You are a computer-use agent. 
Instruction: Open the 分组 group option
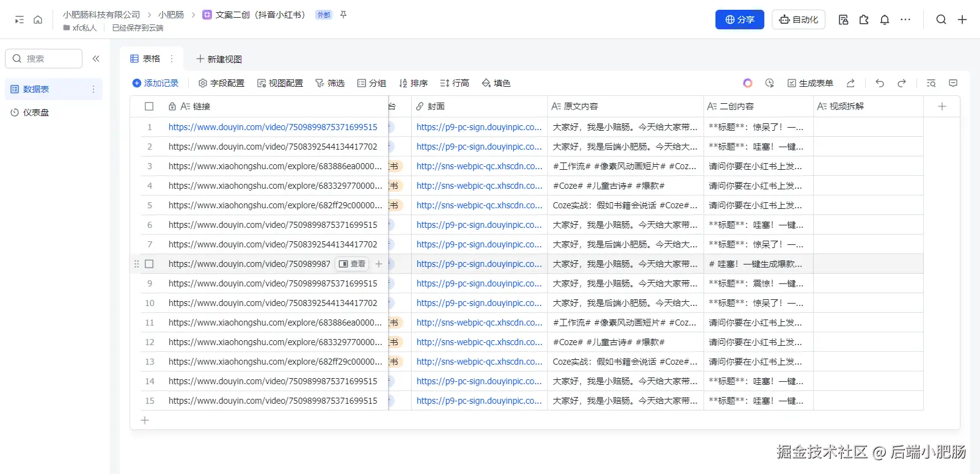tap(371, 83)
